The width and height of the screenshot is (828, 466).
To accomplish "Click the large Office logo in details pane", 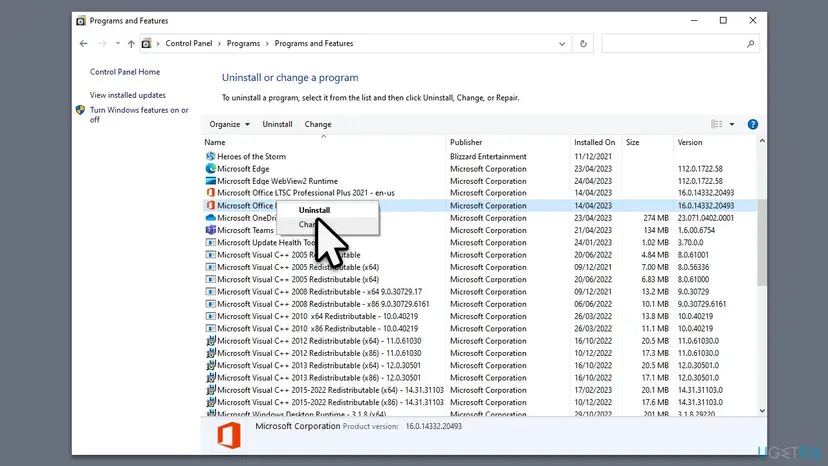I will click(229, 436).
